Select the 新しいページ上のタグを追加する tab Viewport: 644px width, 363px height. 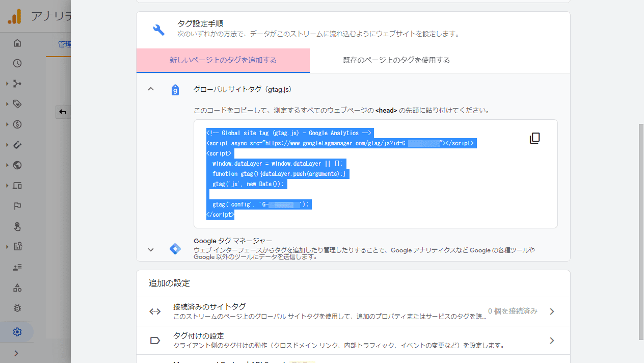point(223,61)
